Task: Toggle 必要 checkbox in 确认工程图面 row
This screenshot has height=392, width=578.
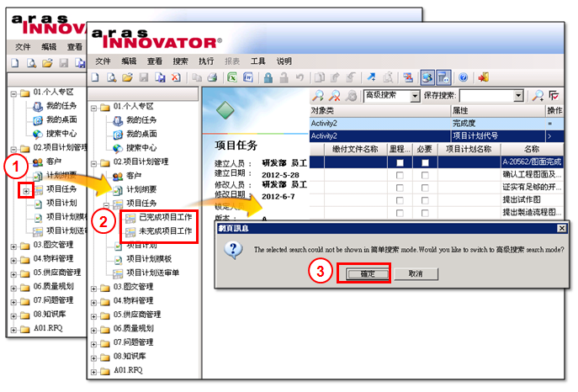Action: (425, 175)
